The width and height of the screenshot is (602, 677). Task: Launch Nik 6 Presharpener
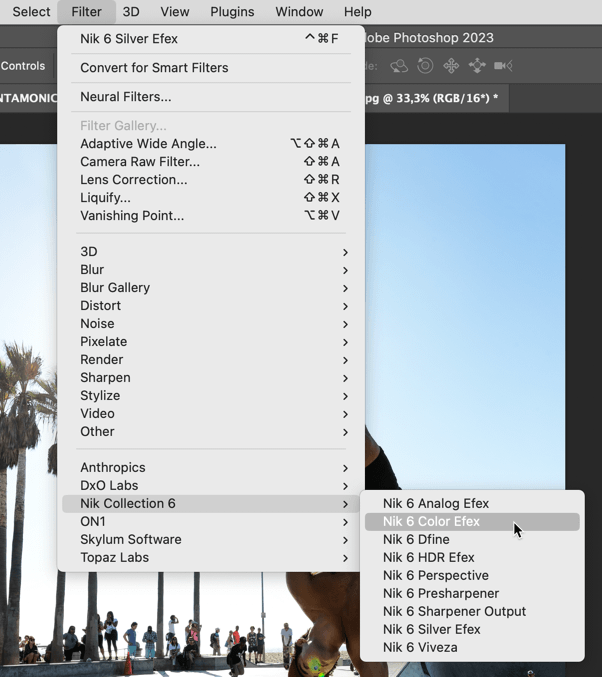coord(472,594)
